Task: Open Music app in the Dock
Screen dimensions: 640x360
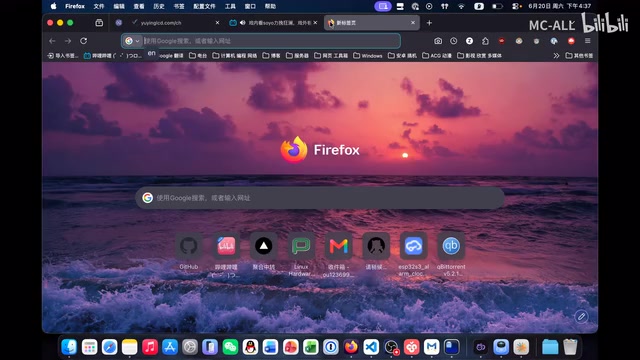Action: click(x=150, y=347)
